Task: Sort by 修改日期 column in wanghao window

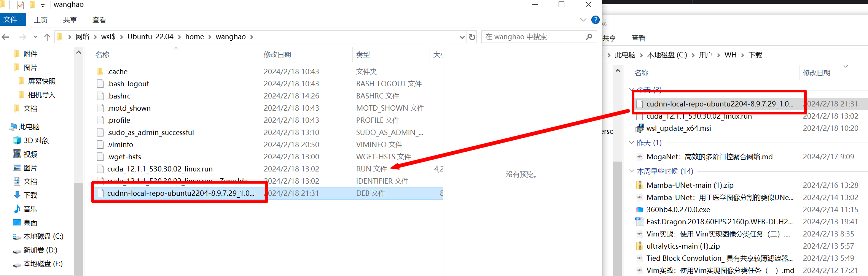Action: pyautogui.click(x=277, y=55)
